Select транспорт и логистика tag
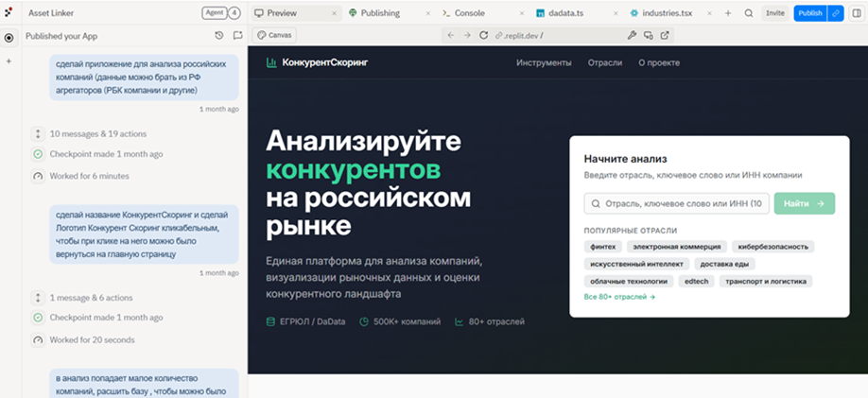868x398 pixels. pyautogui.click(x=766, y=282)
